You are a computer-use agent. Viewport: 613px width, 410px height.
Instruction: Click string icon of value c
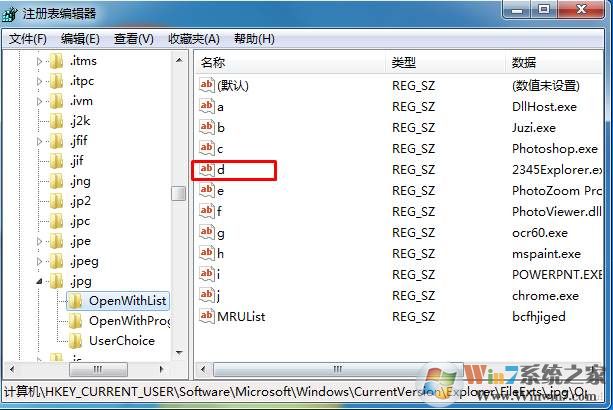point(206,148)
